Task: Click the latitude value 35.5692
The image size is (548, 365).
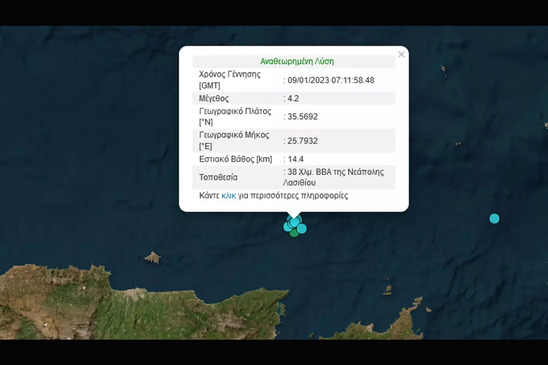Action: [x=303, y=116]
